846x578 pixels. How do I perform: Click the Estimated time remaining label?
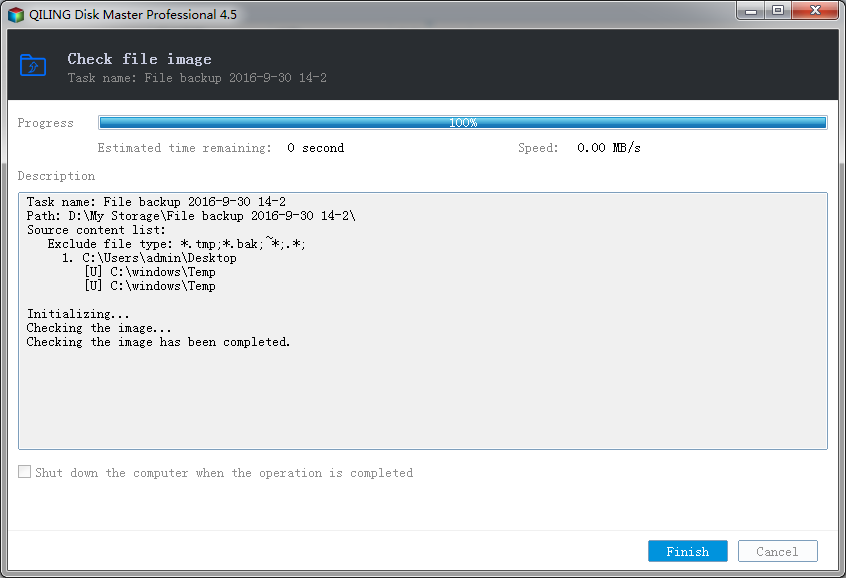[185, 148]
